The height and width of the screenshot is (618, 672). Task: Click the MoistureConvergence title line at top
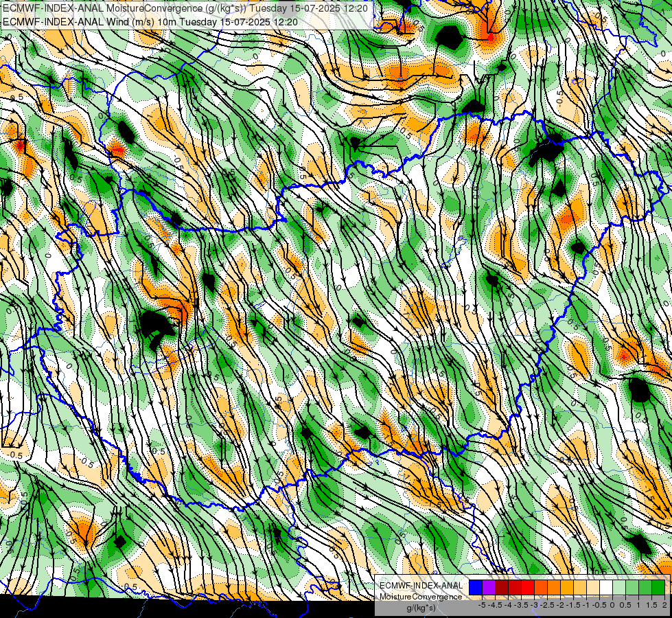point(185,8)
